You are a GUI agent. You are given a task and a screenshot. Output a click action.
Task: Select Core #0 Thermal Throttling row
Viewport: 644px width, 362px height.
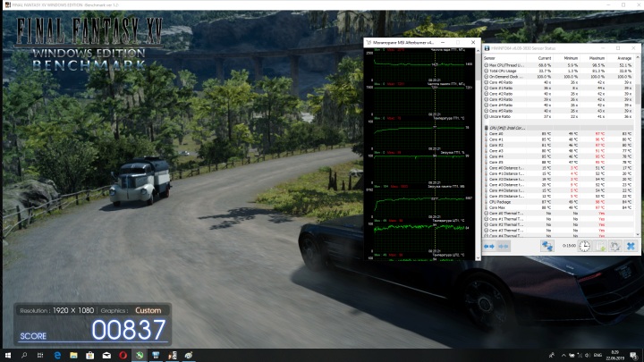(558, 214)
